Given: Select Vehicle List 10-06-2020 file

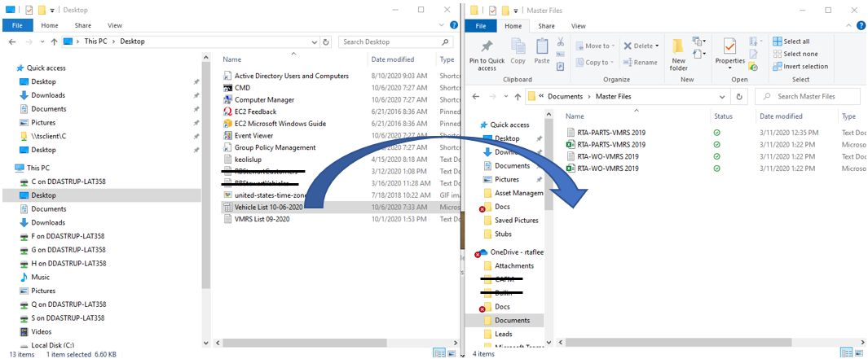Looking at the screenshot, I should coord(268,207).
